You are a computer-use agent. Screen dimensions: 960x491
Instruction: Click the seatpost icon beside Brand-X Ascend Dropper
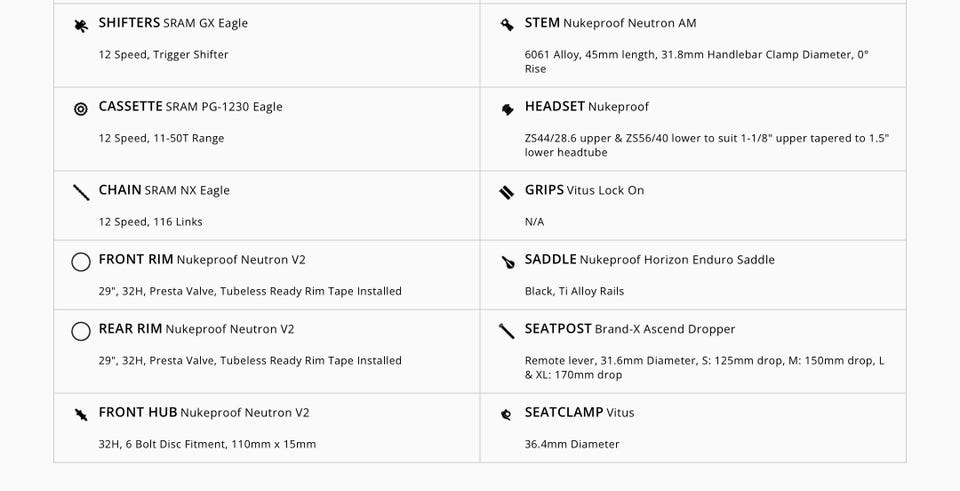click(x=507, y=331)
